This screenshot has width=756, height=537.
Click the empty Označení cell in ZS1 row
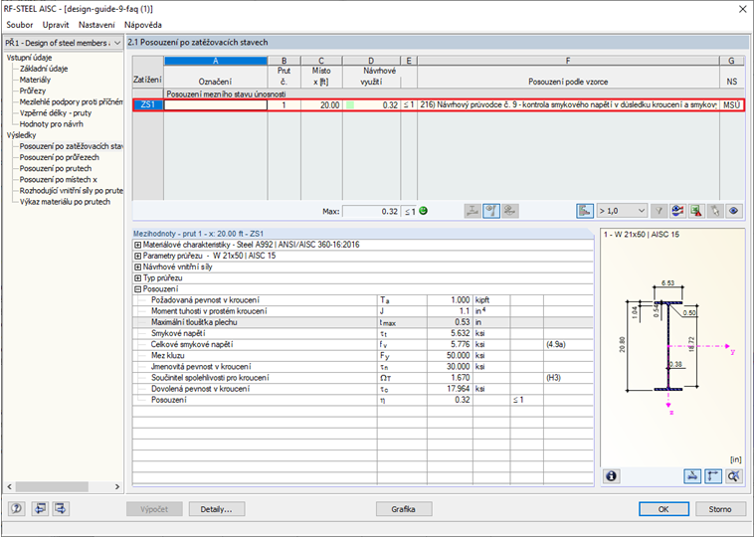[x=216, y=104]
